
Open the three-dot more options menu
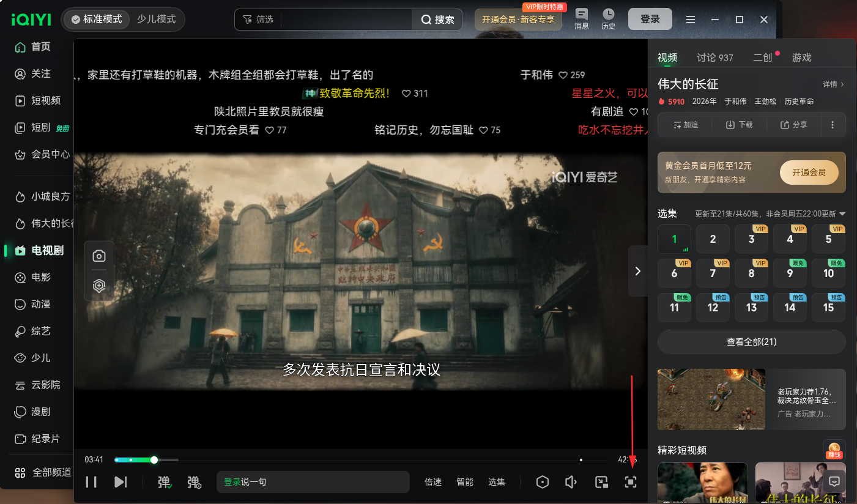point(833,125)
